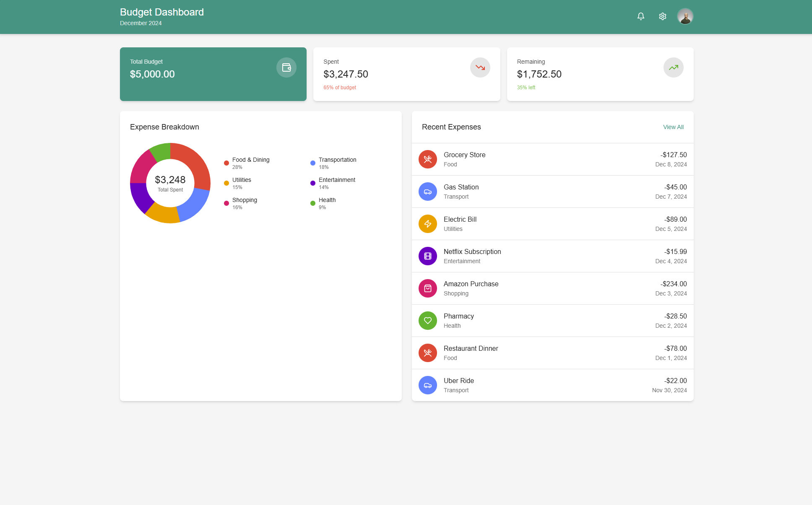The image size is (812, 505).
Task: Click the wallet icon on the Total Budget card
Action: point(286,67)
